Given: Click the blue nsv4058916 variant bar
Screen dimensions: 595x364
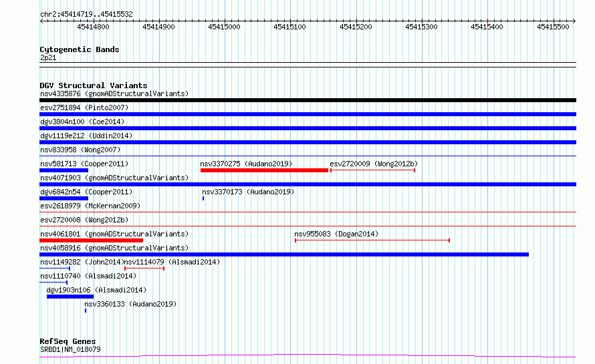Looking at the screenshot, I should 284,254.
